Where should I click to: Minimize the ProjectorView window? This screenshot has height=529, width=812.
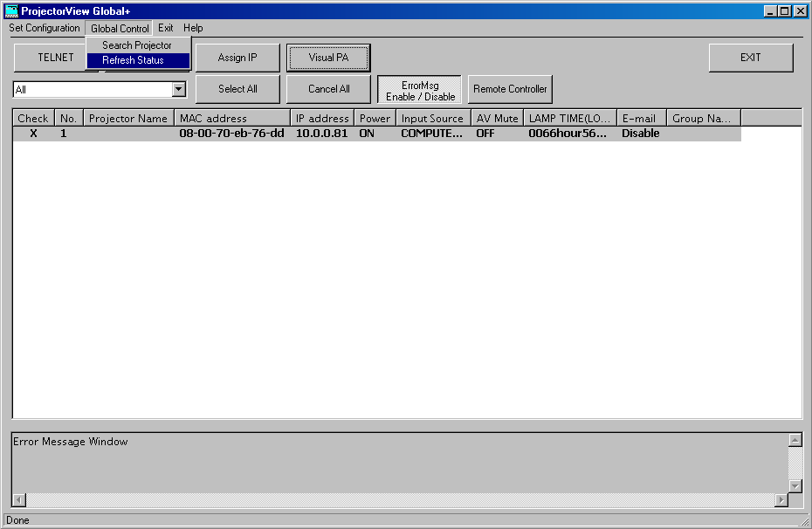770,10
